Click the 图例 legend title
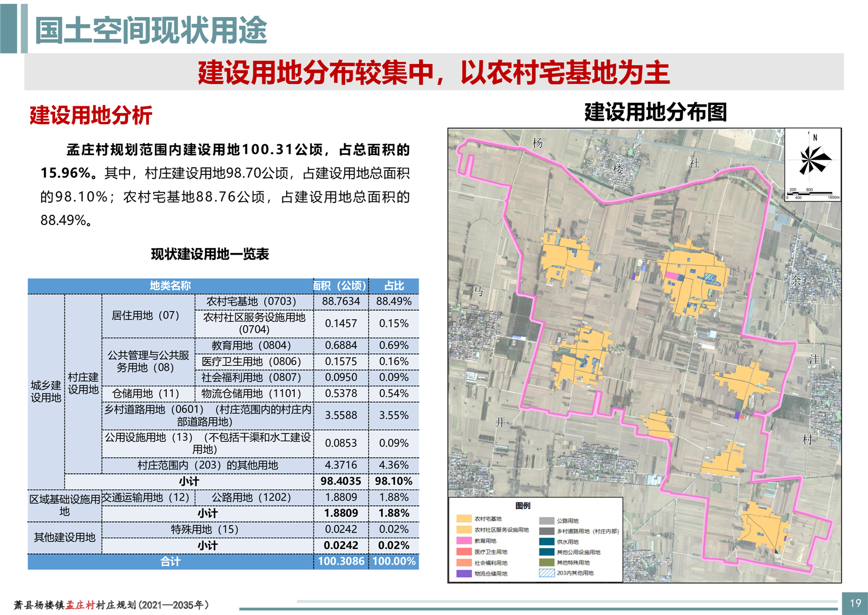 click(x=523, y=506)
